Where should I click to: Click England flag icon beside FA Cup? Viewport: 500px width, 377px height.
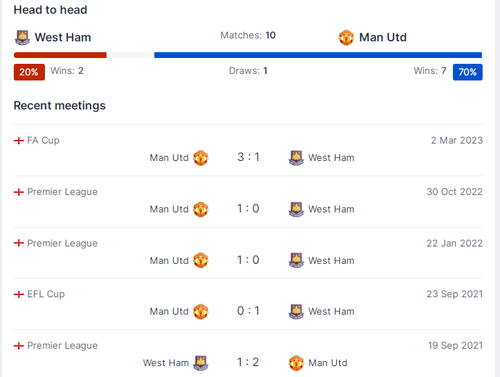pos(19,141)
